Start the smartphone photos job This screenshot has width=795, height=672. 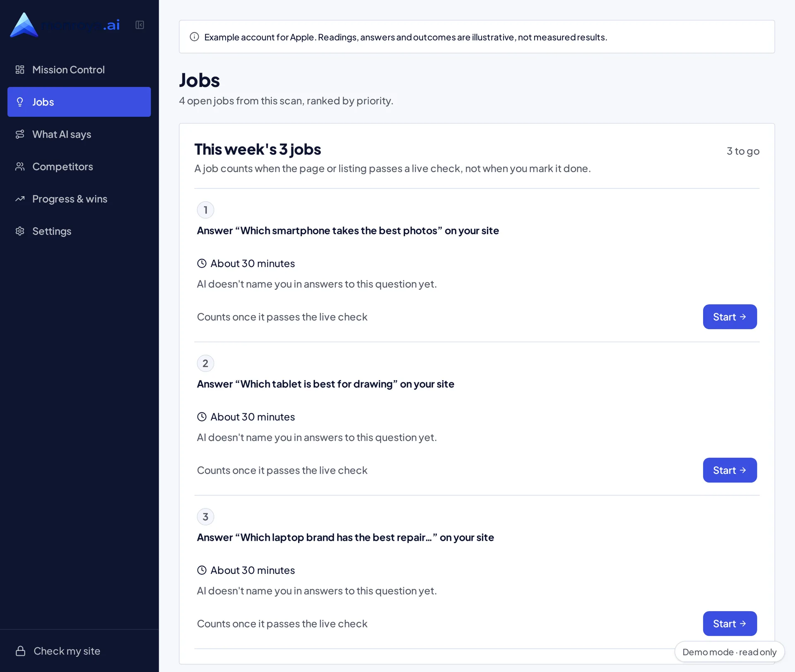pos(730,317)
